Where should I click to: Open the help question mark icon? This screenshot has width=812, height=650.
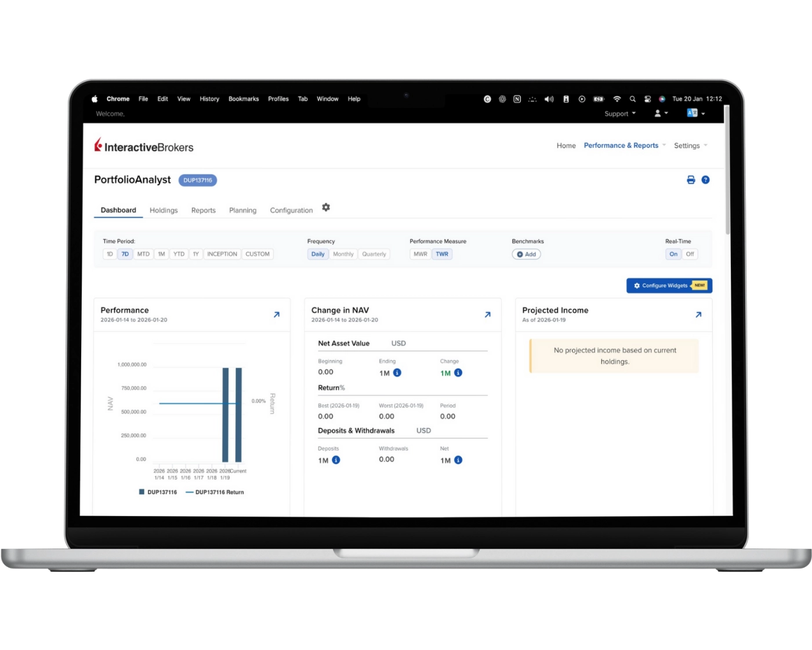(705, 180)
